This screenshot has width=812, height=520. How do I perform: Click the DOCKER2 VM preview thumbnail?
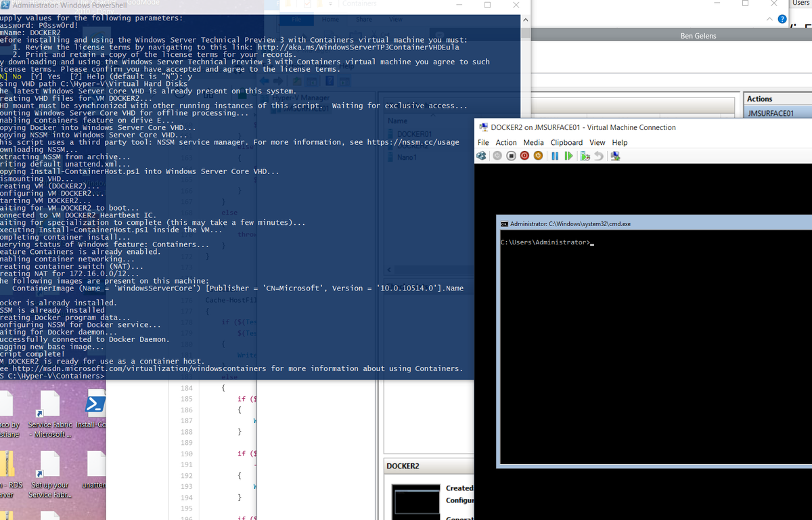[x=416, y=501]
